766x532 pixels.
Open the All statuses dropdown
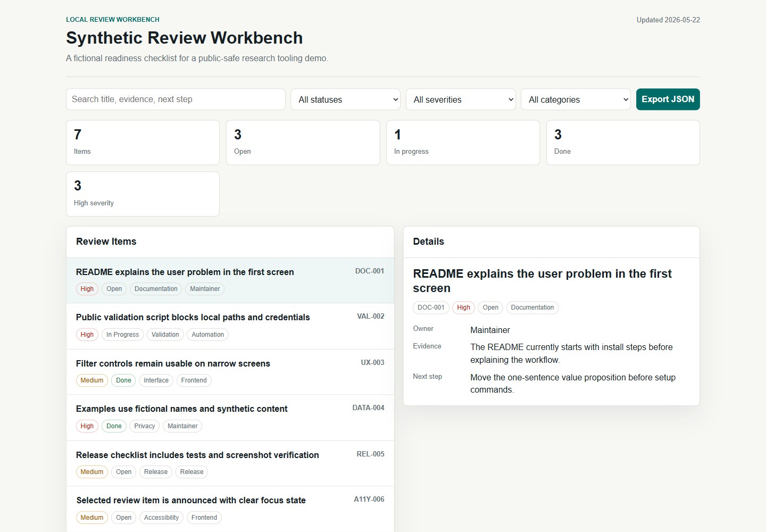[345, 99]
